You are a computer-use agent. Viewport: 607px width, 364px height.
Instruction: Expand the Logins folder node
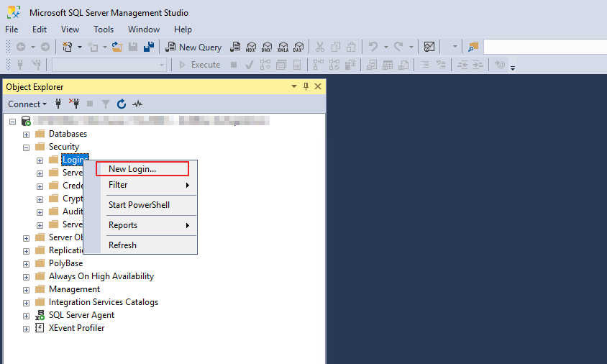coord(40,160)
